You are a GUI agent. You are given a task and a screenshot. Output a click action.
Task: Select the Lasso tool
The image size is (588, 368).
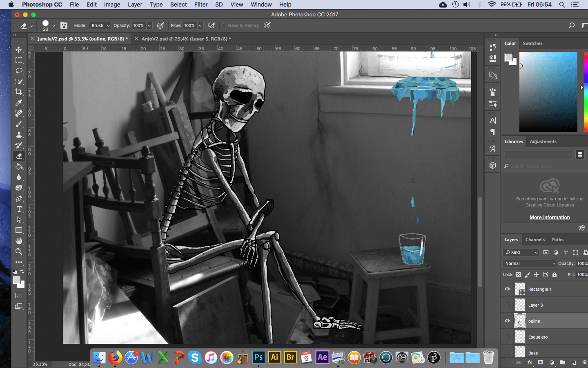(19, 71)
